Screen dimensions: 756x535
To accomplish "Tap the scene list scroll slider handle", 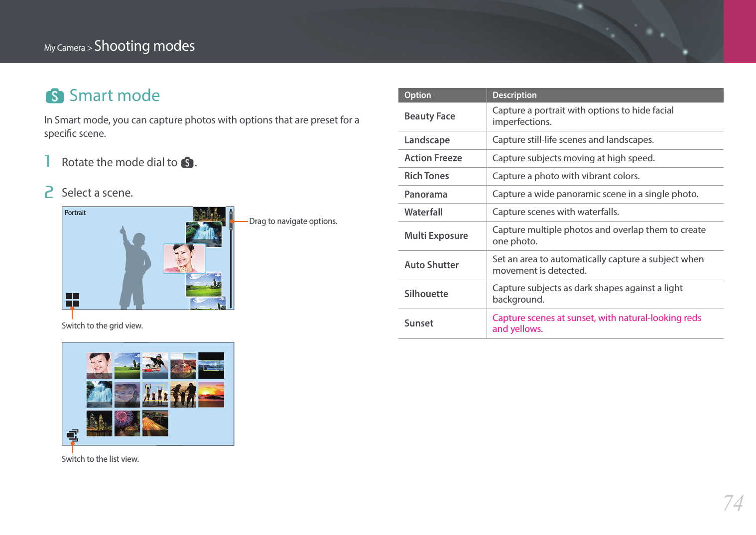I will 231,219.
